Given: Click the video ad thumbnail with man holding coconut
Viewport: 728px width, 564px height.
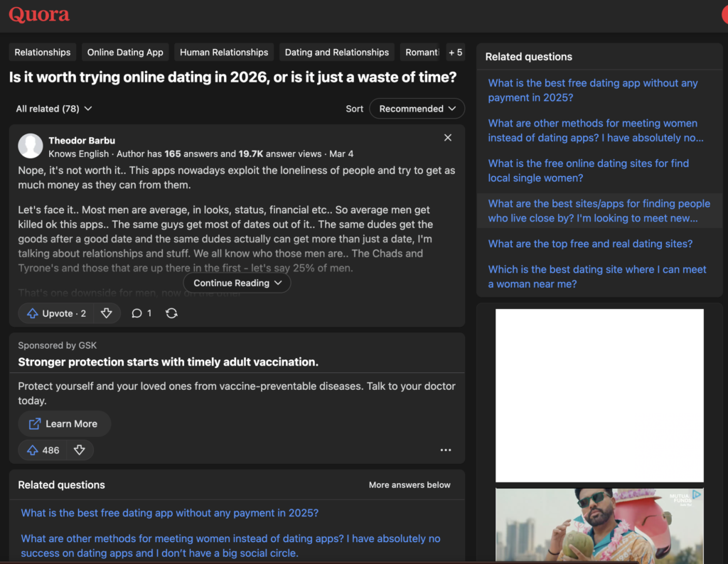Looking at the screenshot, I should pyautogui.click(x=599, y=526).
